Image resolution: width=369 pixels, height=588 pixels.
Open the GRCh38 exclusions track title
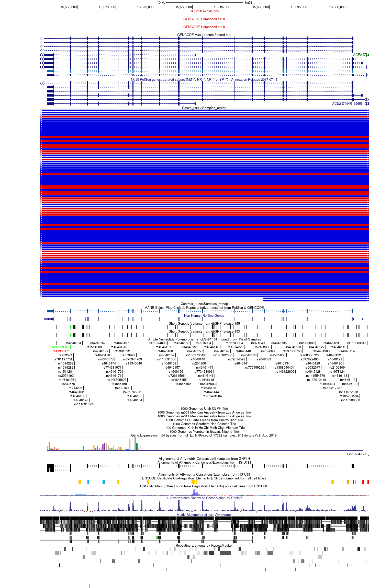click(204, 11)
